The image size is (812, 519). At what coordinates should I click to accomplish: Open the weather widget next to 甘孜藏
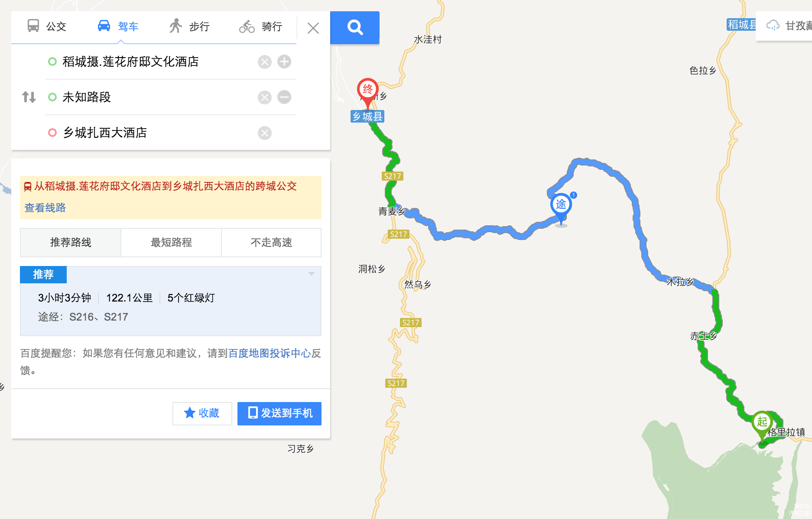pos(773,26)
